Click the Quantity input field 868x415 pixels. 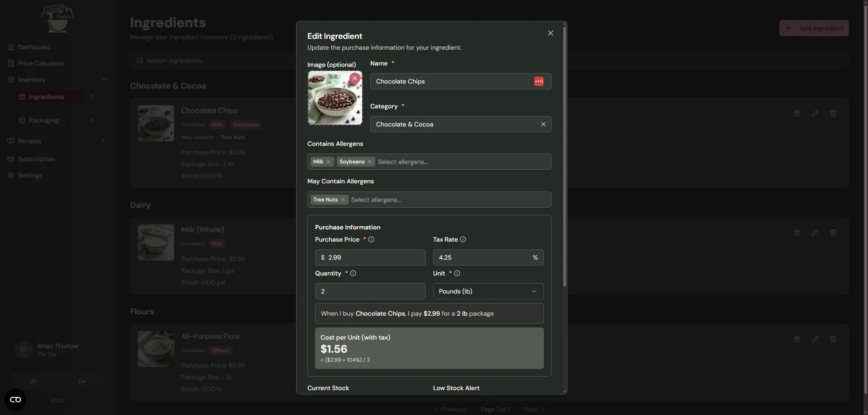pos(370,291)
